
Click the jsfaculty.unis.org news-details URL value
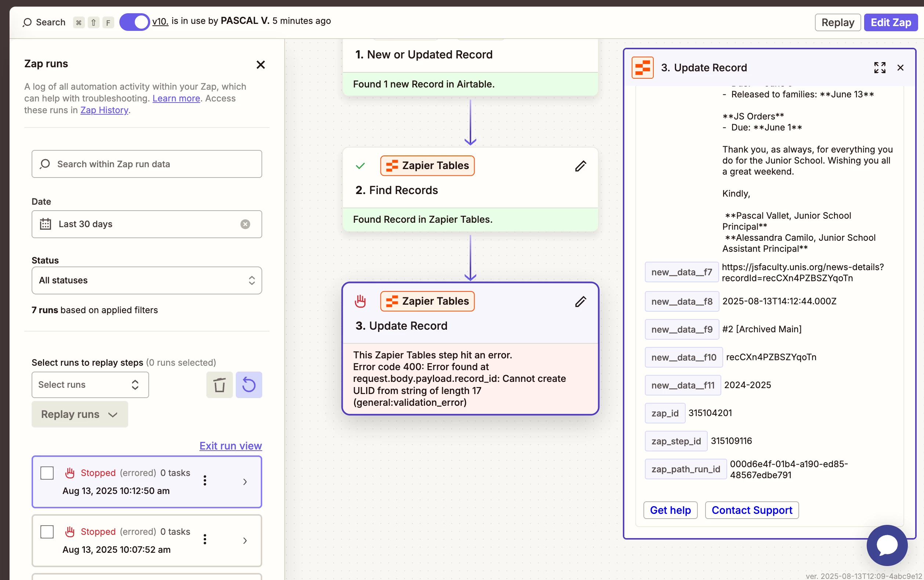[802, 272]
